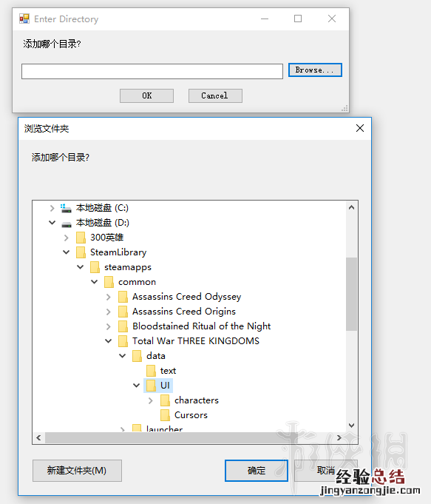Expand Assassins Creed Odyssey folder

pyautogui.click(x=109, y=297)
